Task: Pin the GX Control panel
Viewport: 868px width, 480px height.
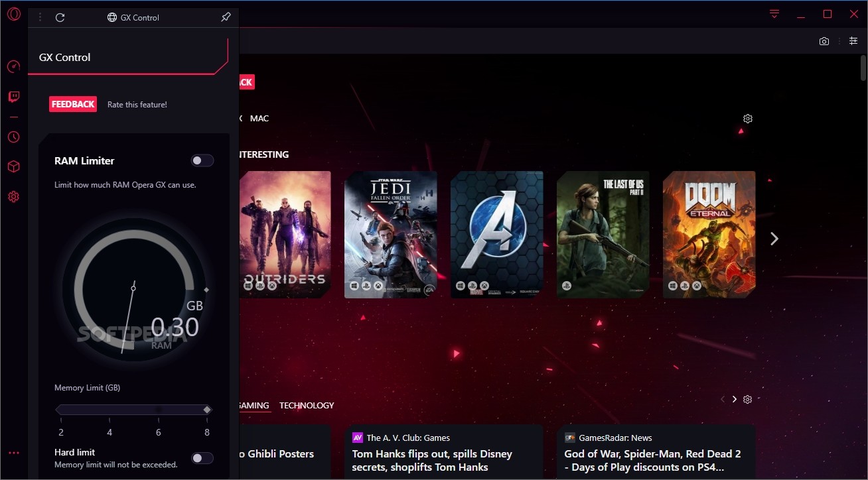Action: [226, 17]
